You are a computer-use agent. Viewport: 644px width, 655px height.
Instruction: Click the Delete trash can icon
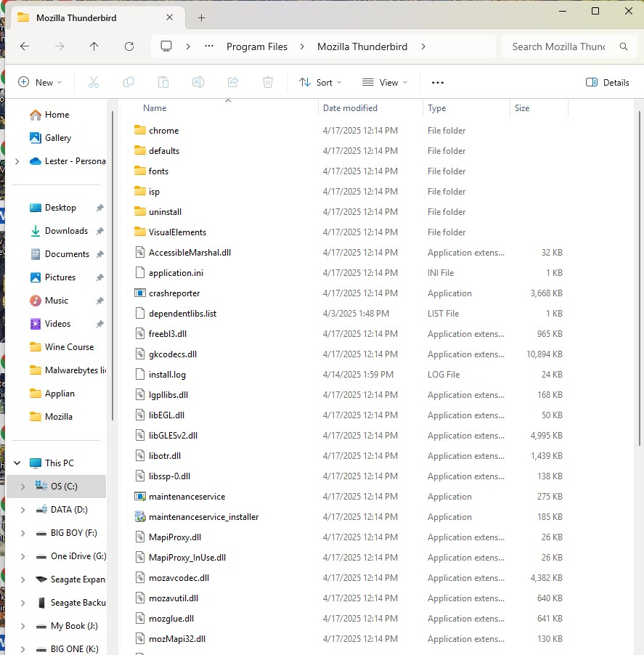tap(268, 82)
